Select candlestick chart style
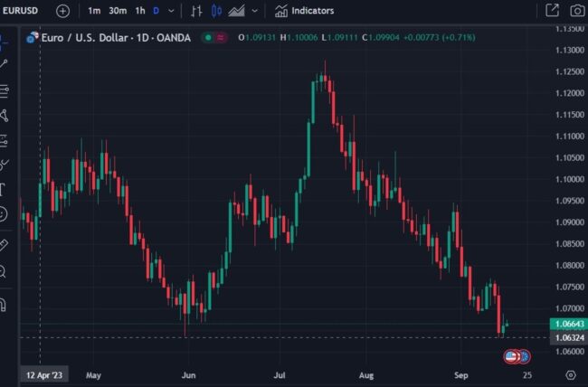 pyautogui.click(x=216, y=11)
